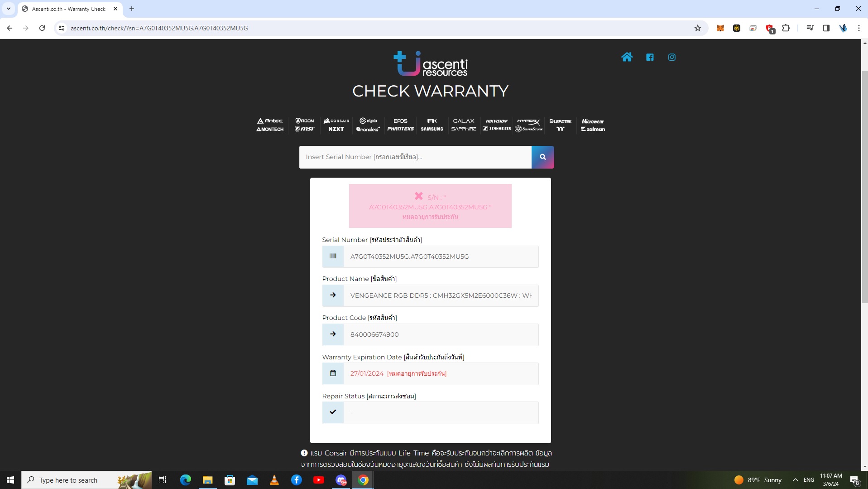Viewport: 868px width, 489px height.
Task: Toggle the browser side panel
Action: [826, 28]
